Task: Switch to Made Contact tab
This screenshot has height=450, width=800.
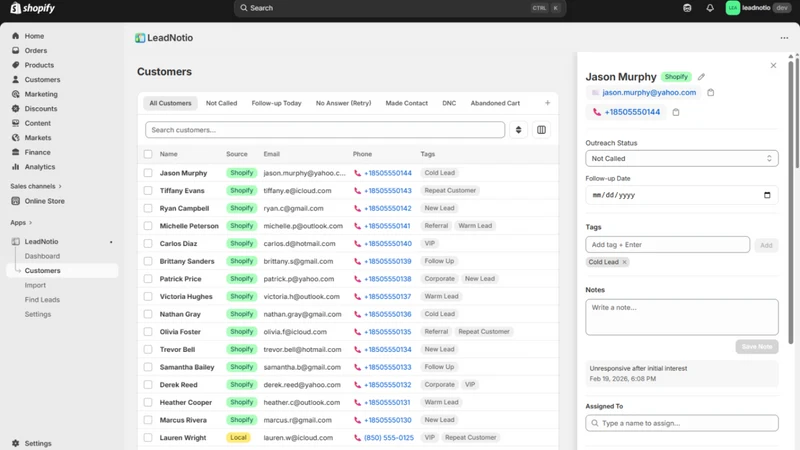Action: coord(407,103)
